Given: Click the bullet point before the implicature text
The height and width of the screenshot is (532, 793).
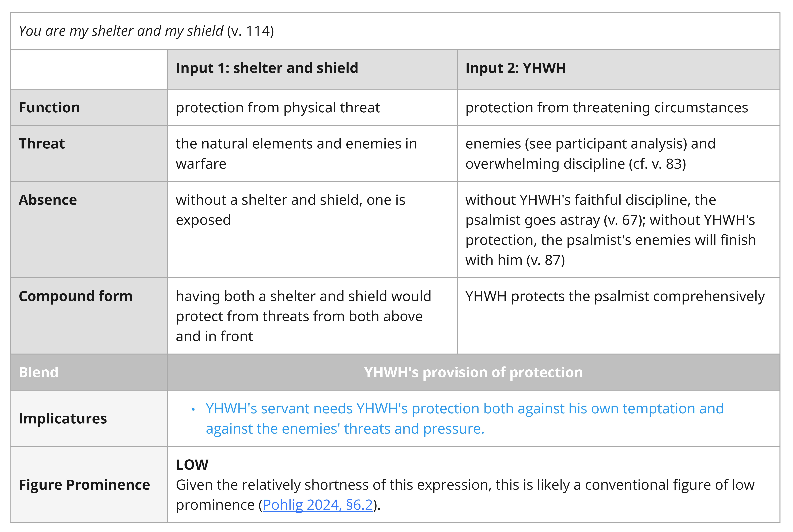Looking at the screenshot, I should tap(193, 410).
